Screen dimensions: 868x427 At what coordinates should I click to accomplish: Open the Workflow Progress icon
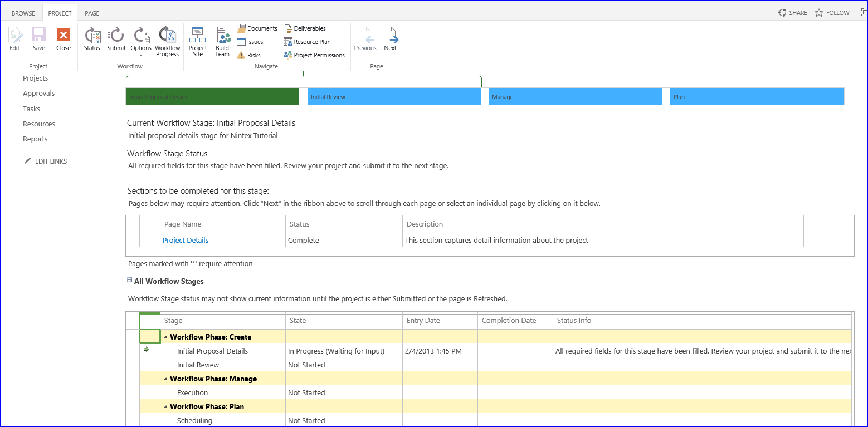pyautogui.click(x=167, y=42)
